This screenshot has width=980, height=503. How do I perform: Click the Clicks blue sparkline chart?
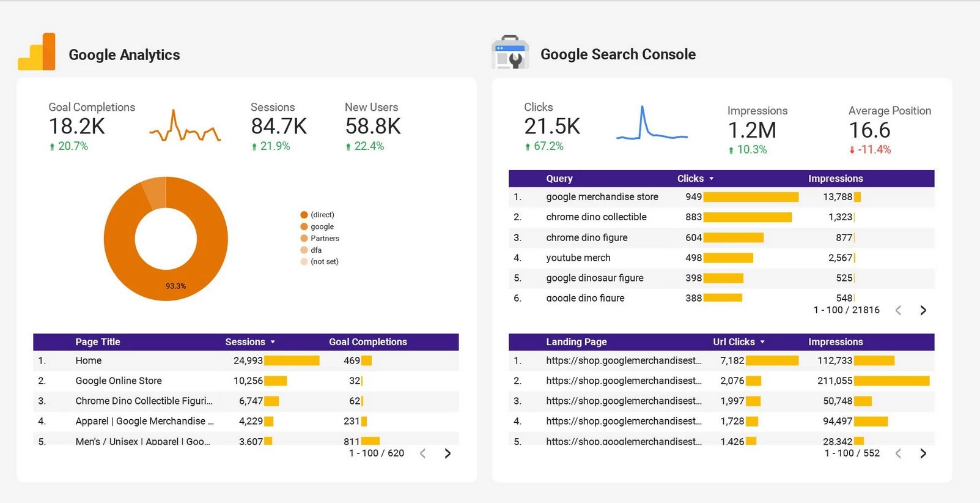(x=652, y=123)
